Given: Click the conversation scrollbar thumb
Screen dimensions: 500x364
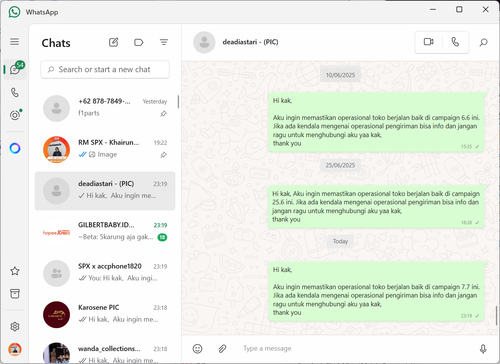Looking at the screenshot, I should click(x=496, y=315).
